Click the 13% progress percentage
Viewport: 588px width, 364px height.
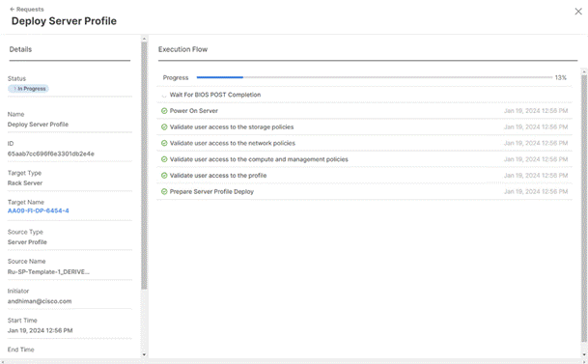[x=561, y=77]
